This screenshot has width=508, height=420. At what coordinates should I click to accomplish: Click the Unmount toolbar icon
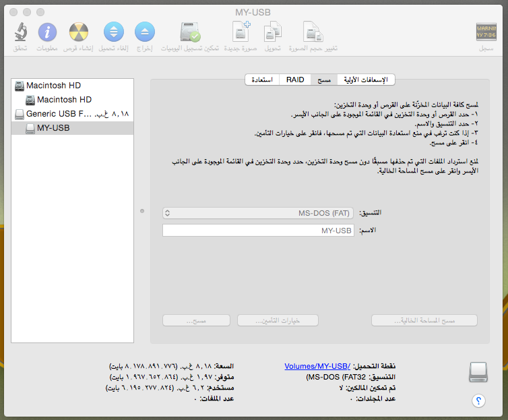tap(114, 32)
